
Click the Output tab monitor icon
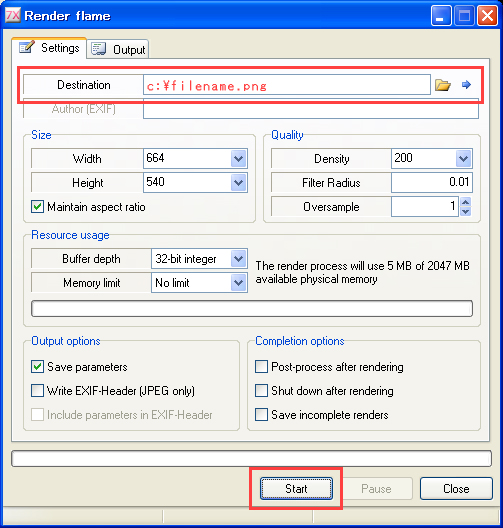click(99, 49)
